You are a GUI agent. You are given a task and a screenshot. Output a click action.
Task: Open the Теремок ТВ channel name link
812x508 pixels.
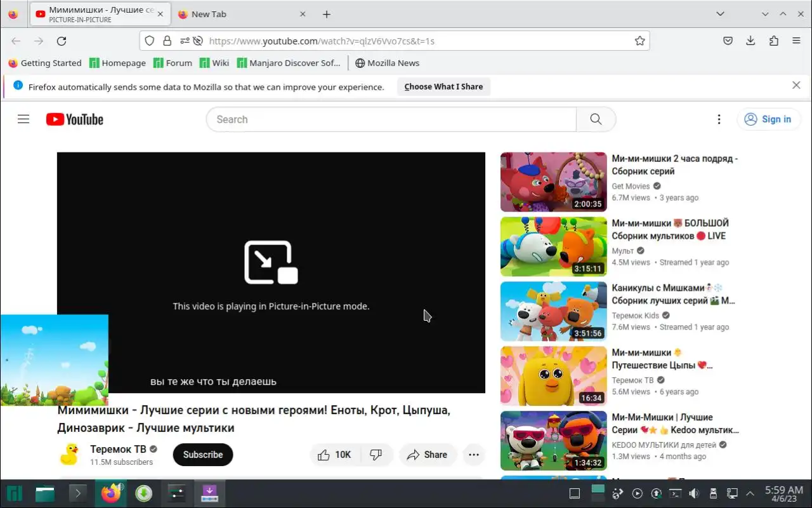tap(118, 449)
